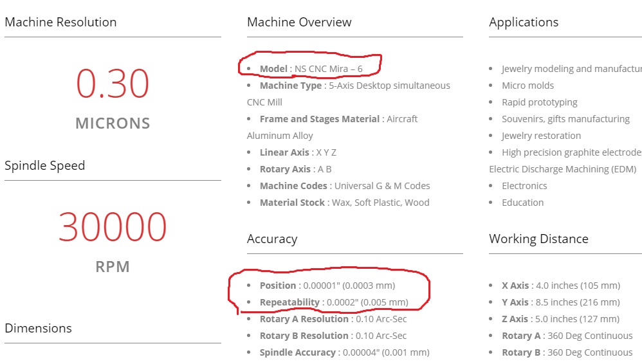Viewport: 642px width, 364px height.
Task: Select the Position accuracy line
Action: (327, 286)
